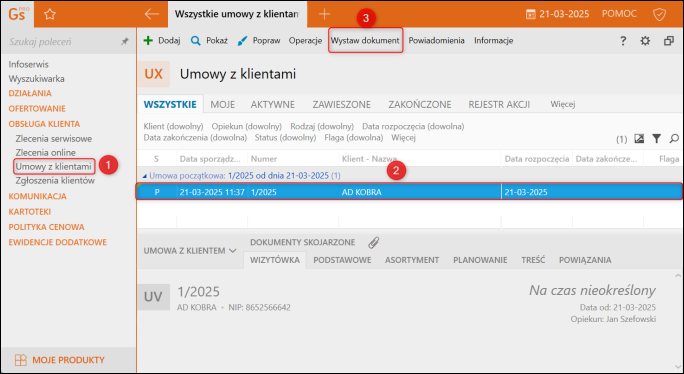
Task: Open the Status (dowolny) filter
Action: 285,138
